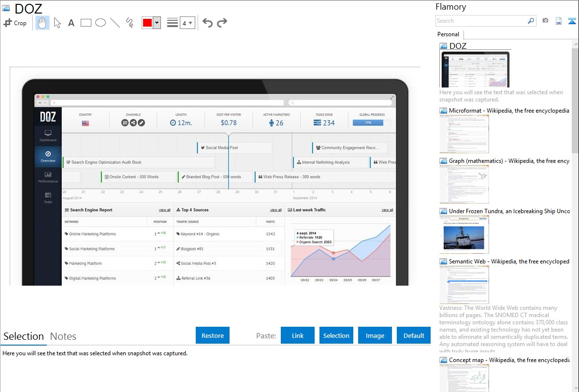Viewport: 579px width, 392px height.
Task: Click 'Search Engine Optimization Audit Book' timeline item
Action: coord(139,162)
